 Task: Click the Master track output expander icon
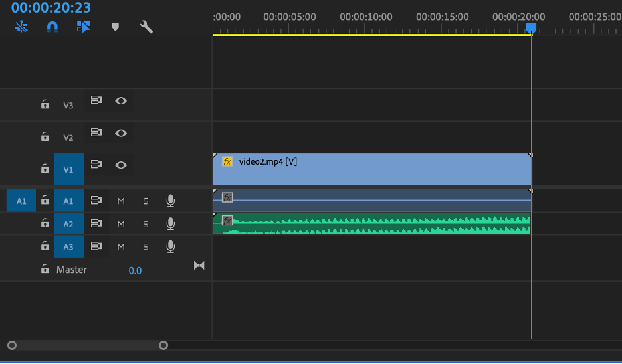click(x=199, y=265)
